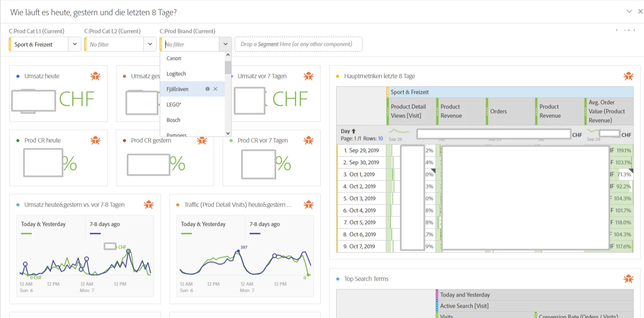The width and height of the screenshot is (644, 318).
Task: Click the 71.3% value cell
Action: click(x=625, y=174)
